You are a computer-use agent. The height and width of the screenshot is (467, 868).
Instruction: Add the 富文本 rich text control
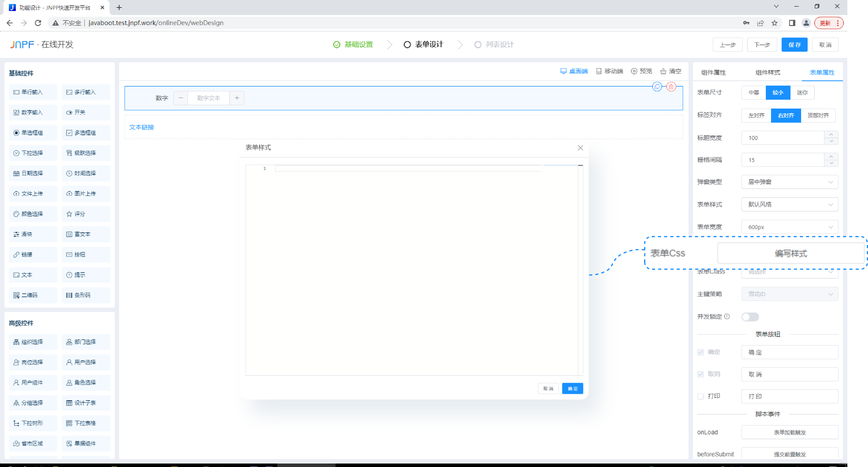tap(86, 234)
